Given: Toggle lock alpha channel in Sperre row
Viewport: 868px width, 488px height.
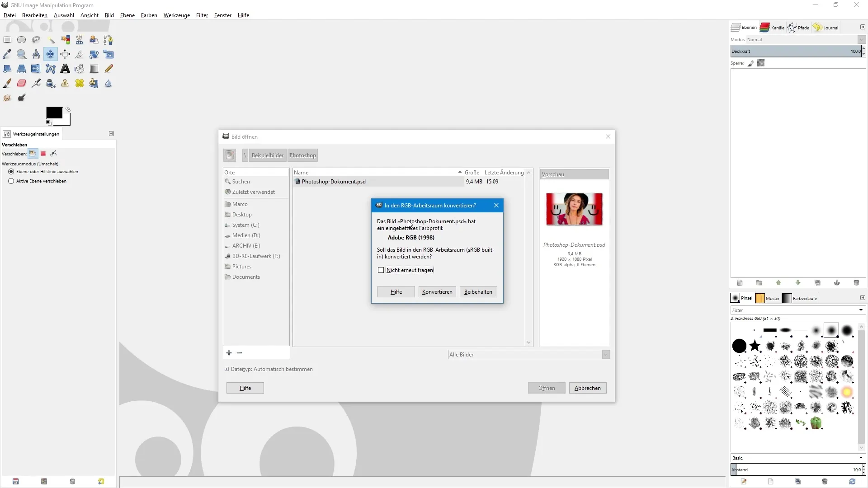Looking at the screenshot, I should [x=761, y=63].
